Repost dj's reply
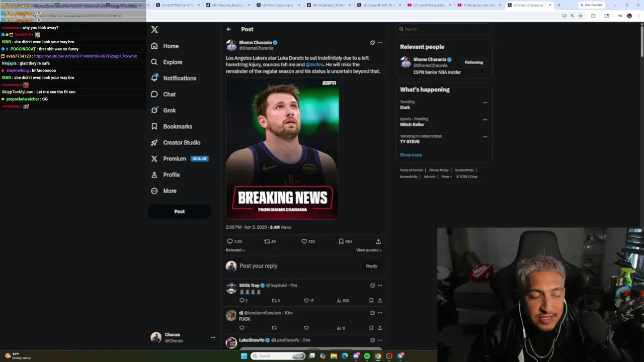This screenshot has height=362, width=644. (x=274, y=328)
